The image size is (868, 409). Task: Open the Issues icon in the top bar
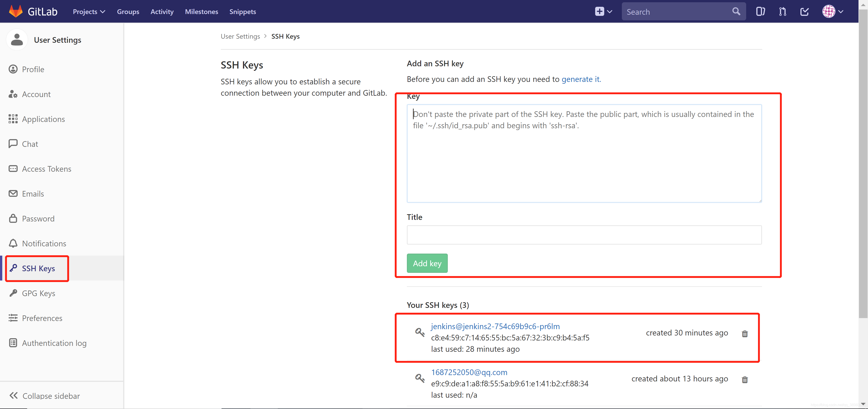(760, 11)
